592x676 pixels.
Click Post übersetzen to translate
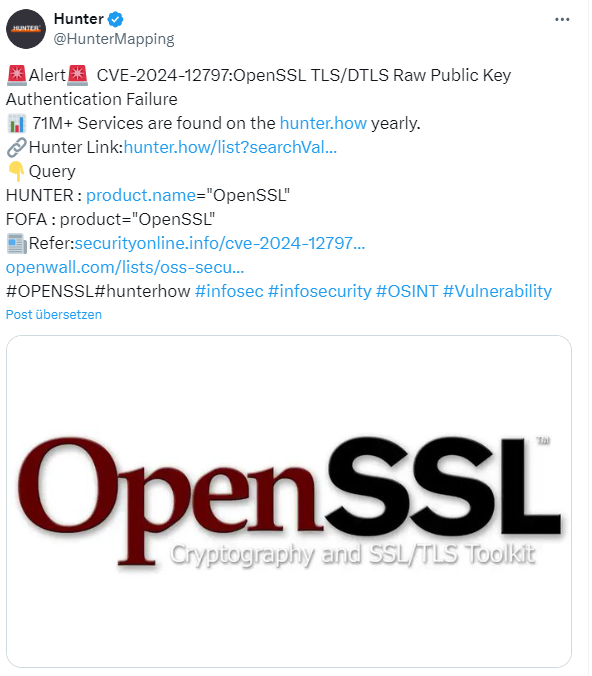point(54,315)
